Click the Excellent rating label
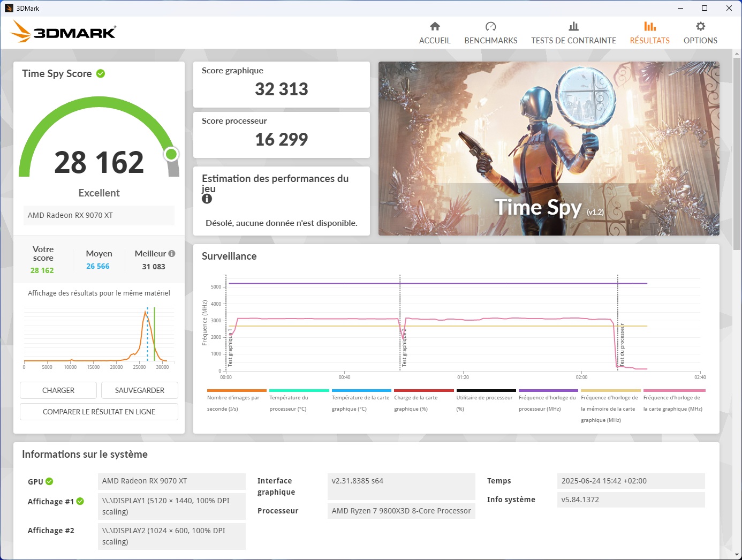The image size is (742, 560). [99, 193]
